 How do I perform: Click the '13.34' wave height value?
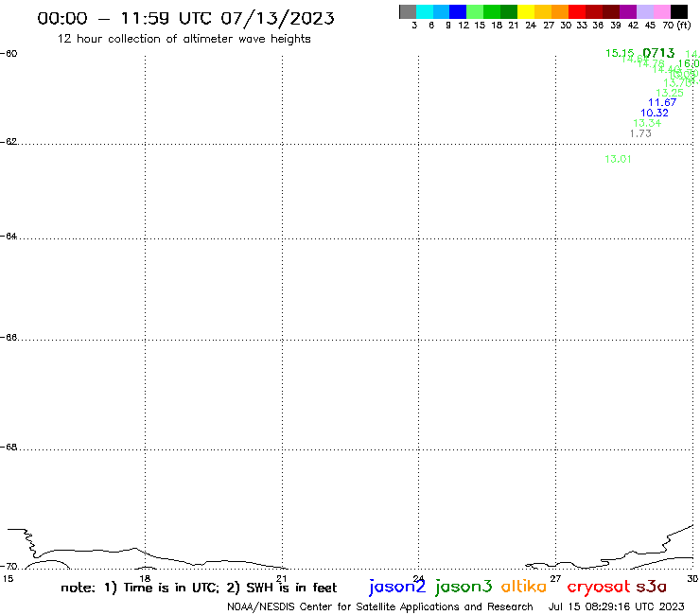click(x=647, y=123)
